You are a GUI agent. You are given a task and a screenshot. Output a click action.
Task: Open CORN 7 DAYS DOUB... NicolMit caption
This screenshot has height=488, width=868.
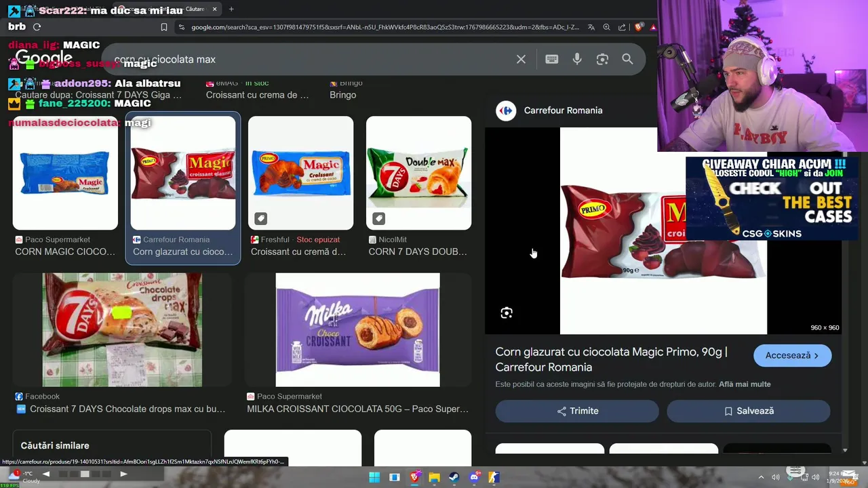point(418,251)
